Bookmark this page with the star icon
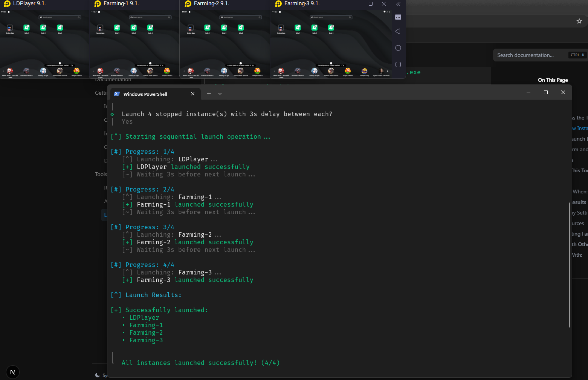This screenshot has width=588, height=380. tap(579, 21)
